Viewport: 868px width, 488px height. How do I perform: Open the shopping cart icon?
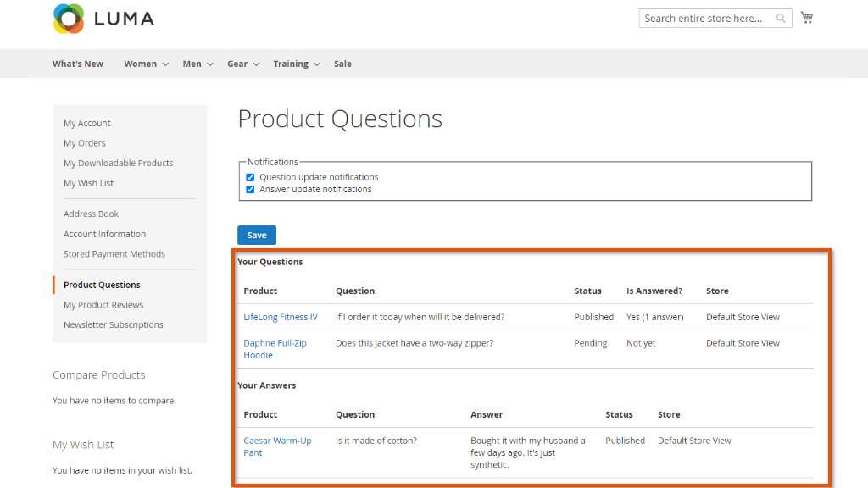click(x=807, y=18)
